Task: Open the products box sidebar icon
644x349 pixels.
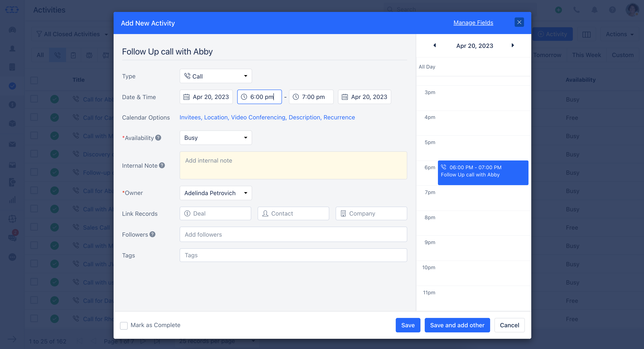Action: click(12, 124)
